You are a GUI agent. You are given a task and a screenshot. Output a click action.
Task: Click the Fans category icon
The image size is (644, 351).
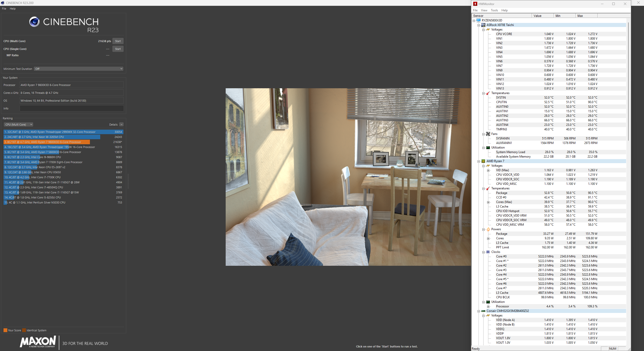[x=488, y=134]
